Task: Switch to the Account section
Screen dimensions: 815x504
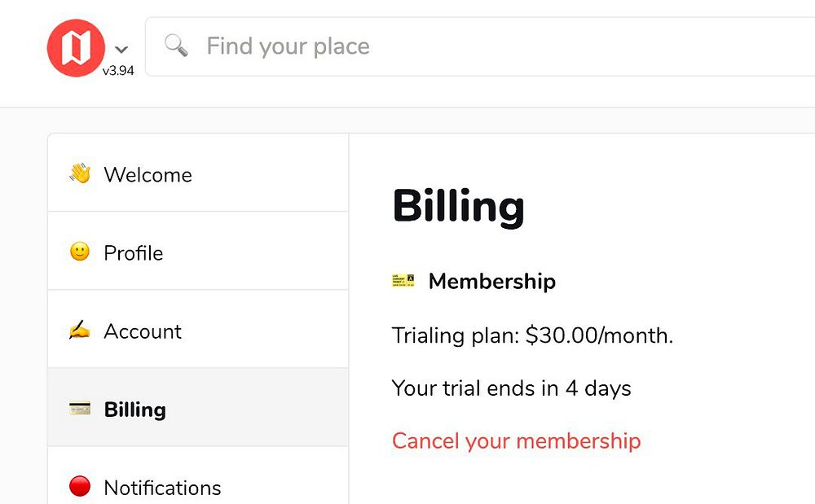Action: [143, 331]
